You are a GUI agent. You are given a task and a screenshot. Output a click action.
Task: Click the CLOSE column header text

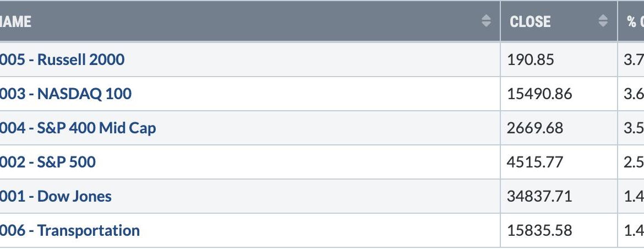coord(530,21)
